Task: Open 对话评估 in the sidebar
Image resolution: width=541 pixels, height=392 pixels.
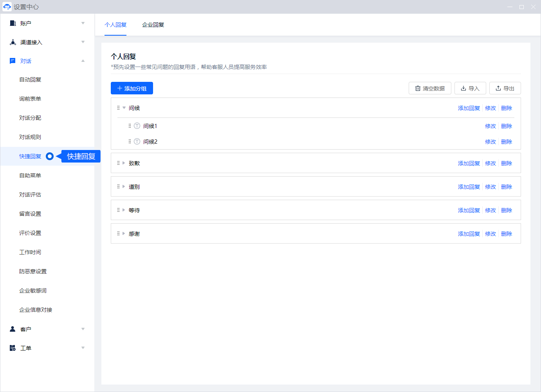Action: (30, 195)
